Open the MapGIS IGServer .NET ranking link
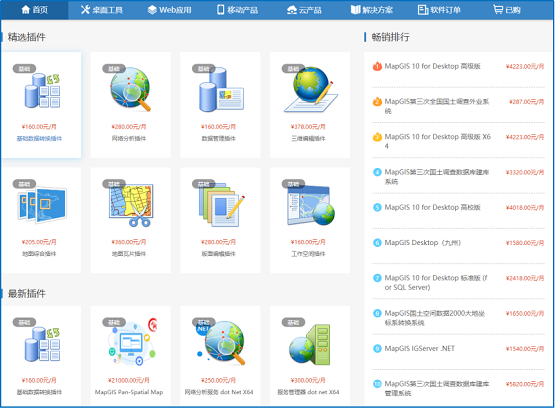 tap(419, 348)
